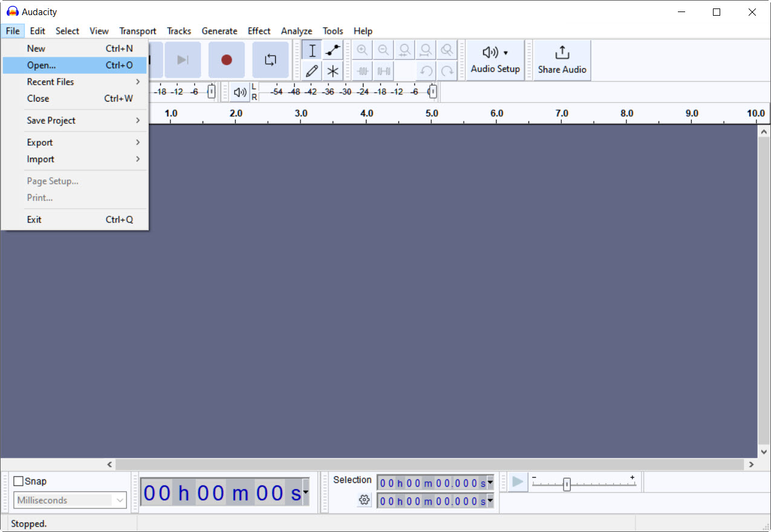Expand the Recent Files submenu

(x=74, y=82)
